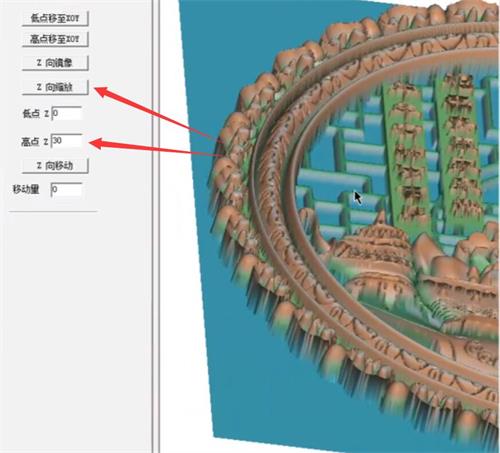Click the 高点移至XOY button

(55, 39)
